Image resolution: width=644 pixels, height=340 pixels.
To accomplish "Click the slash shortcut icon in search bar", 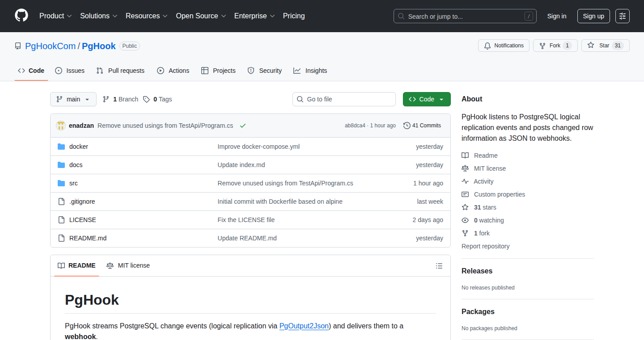I will [529, 16].
